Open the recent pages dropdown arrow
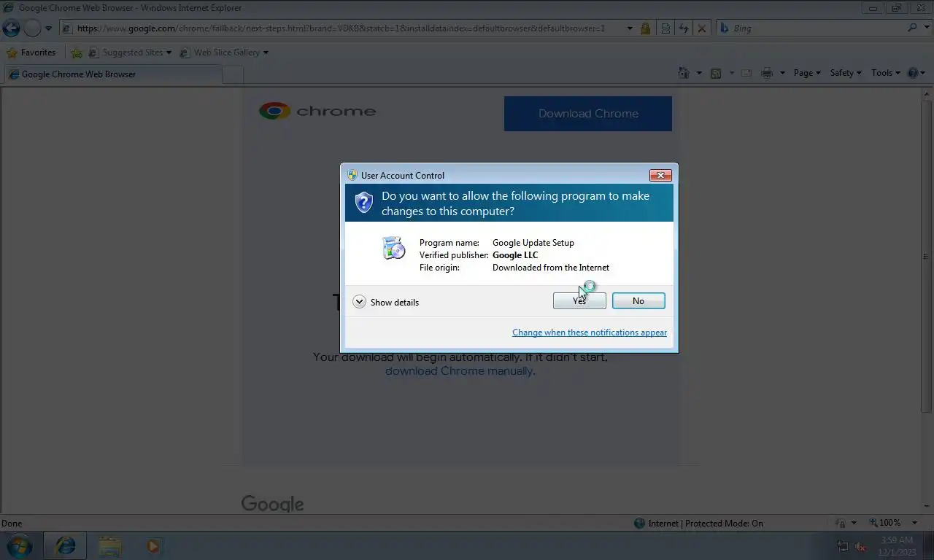Screen dimensions: 934x560 pyautogui.click(x=49, y=28)
